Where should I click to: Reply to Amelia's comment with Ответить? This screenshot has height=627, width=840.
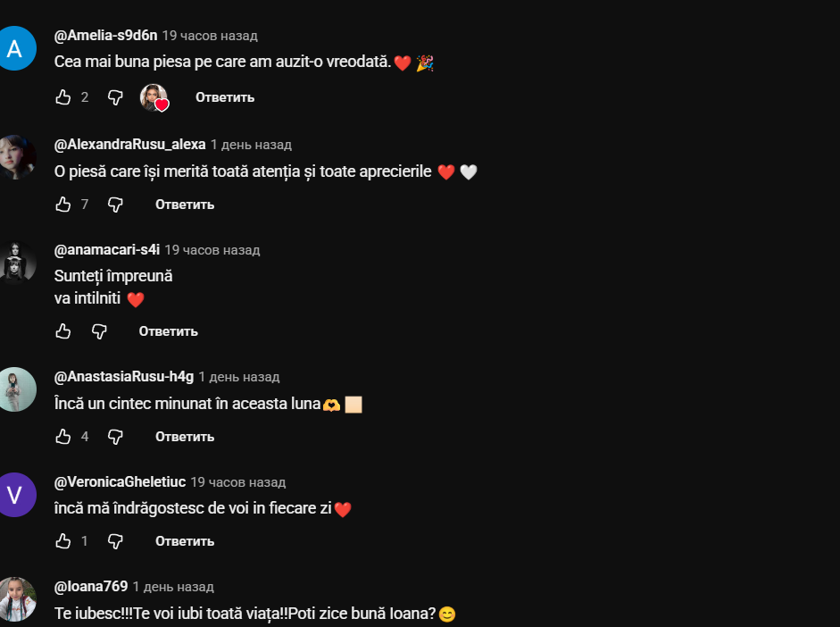[x=225, y=97]
